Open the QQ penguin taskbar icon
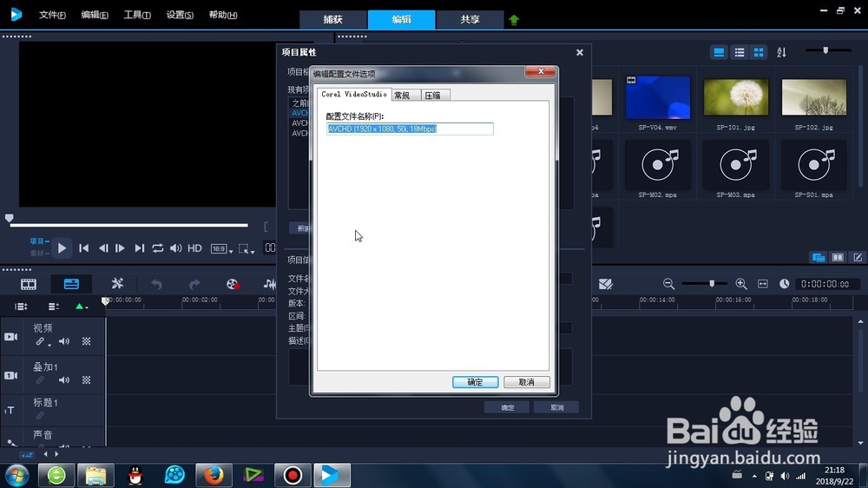The image size is (868, 488). pyautogui.click(x=135, y=475)
